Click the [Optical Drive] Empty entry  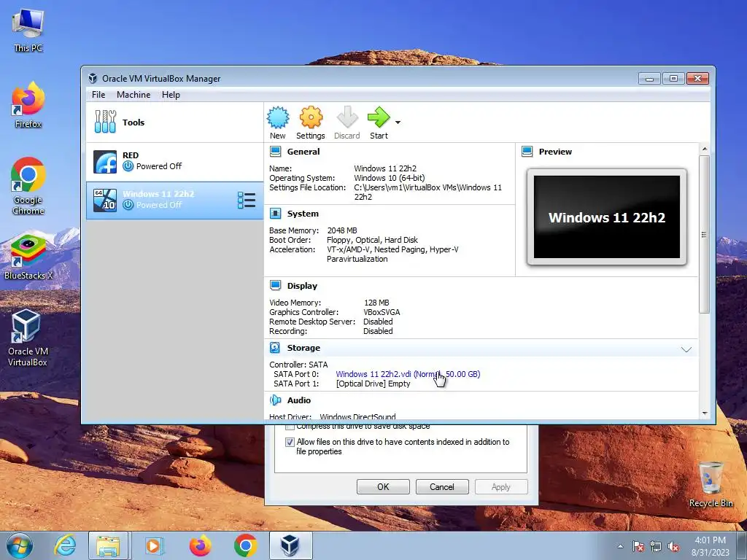tap(373, 384)
